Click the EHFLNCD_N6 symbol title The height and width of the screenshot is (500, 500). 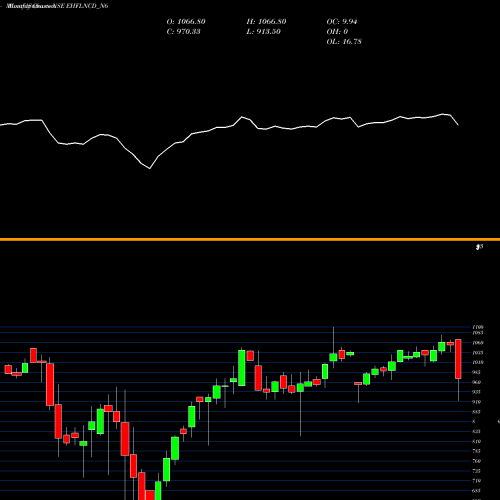88,6
